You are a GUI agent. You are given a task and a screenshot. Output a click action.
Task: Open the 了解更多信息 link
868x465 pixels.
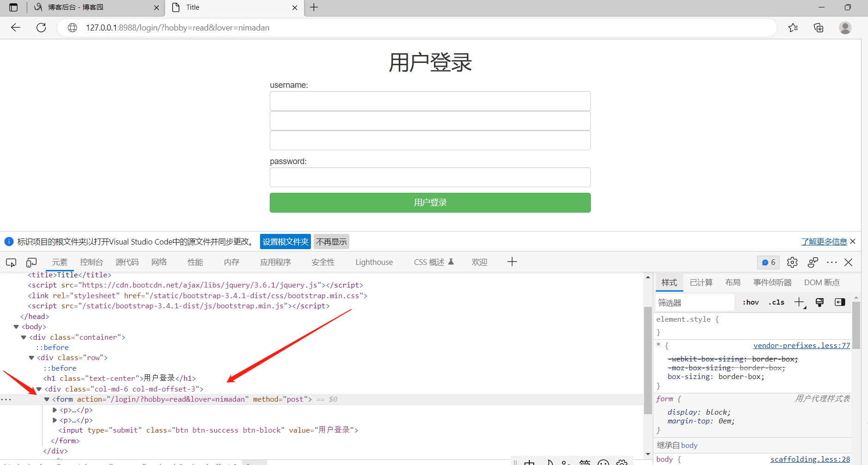click(x=824, y=242)
